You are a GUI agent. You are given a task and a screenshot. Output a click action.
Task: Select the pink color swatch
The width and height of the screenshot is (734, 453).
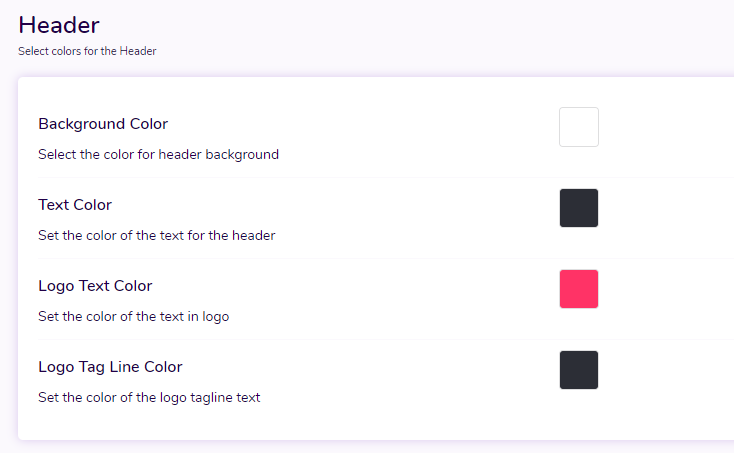click(x=579, y=289)
